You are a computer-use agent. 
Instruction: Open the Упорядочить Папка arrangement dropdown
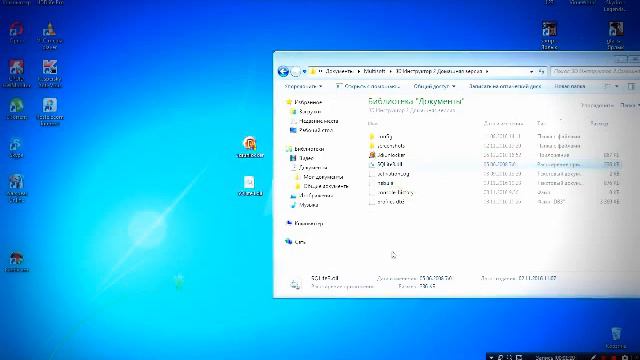[629, 105]
